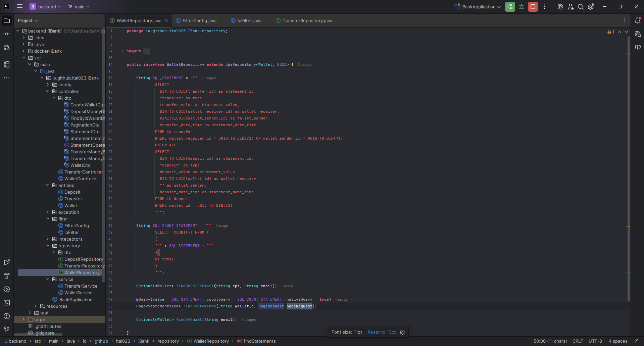The width and height of the screenshot is (644, 346).
Task: Start Code With Me session
Action: [x=571, y=7]
